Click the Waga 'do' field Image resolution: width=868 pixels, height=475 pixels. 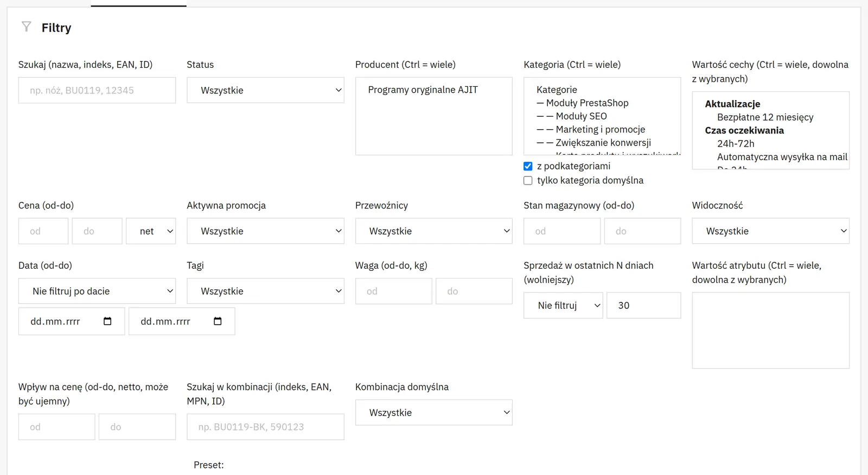tap(474, 291)
